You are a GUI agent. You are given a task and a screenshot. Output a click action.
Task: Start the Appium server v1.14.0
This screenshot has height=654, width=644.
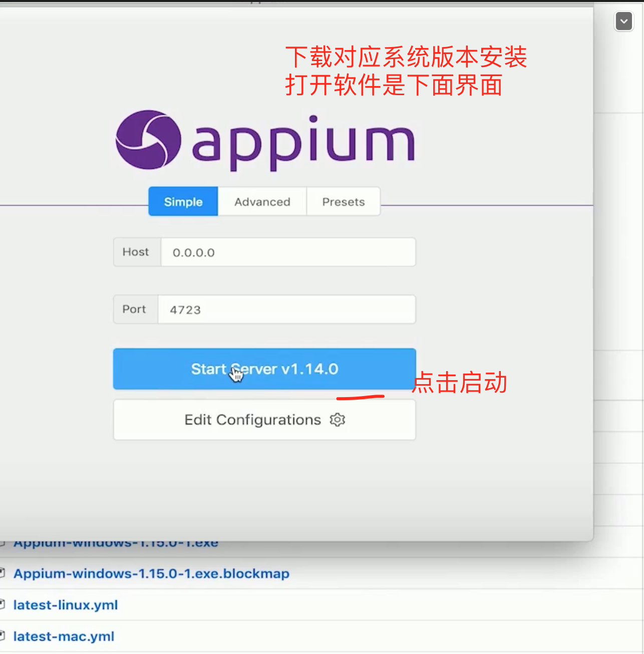264,369
